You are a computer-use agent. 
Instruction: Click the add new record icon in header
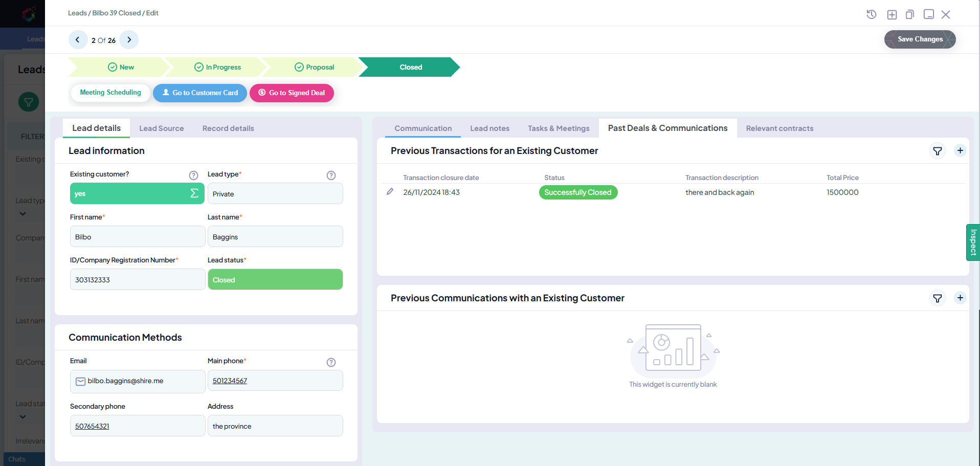point(892,14)
